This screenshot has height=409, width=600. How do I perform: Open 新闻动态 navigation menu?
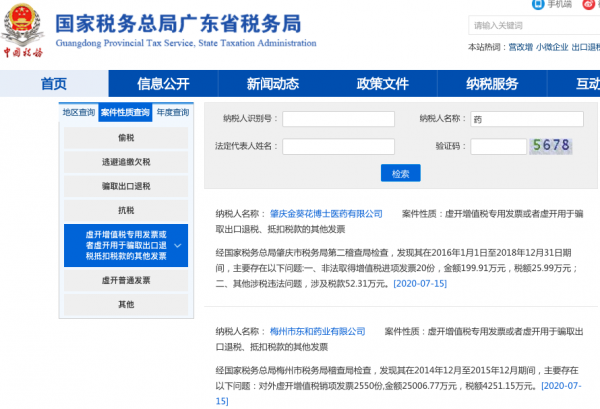pos(273,83)
